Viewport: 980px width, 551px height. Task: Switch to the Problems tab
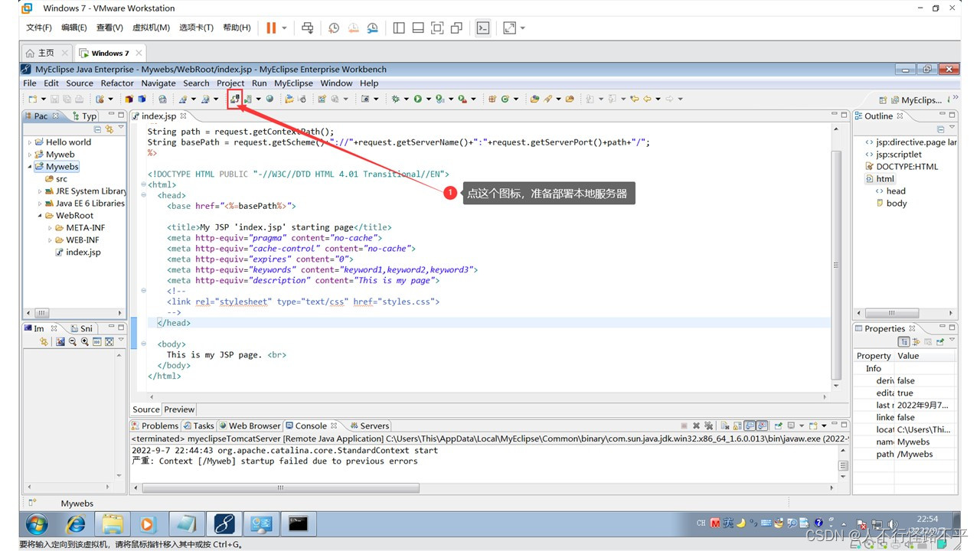click(x=155, y=425)
